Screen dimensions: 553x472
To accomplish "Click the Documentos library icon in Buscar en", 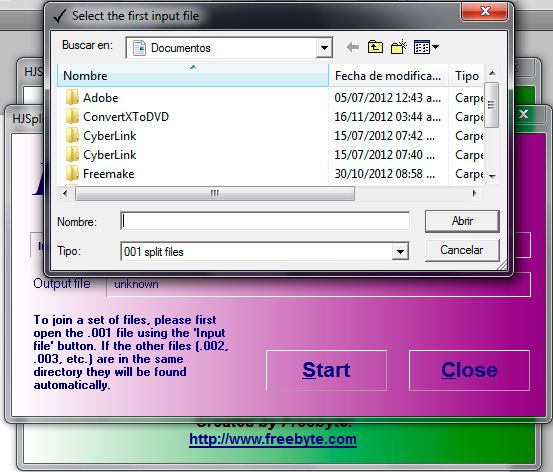I will click(x=139, y=48).
